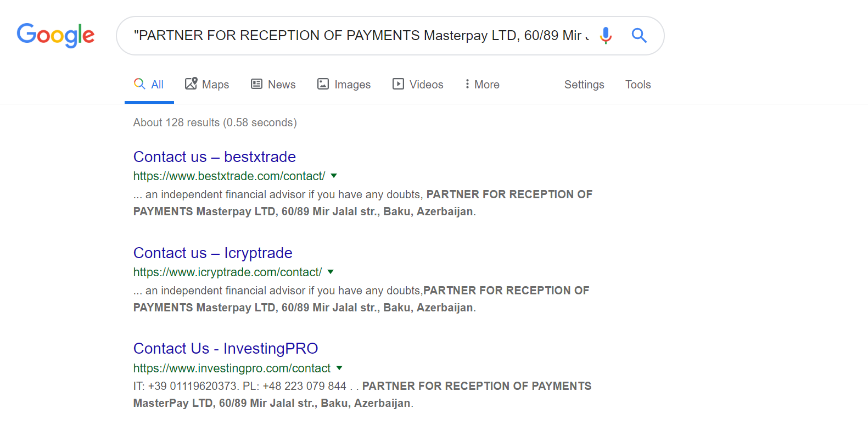Open the 'Contact us – Icryptrade' result
868x430 pixels.
coord(213,253)
